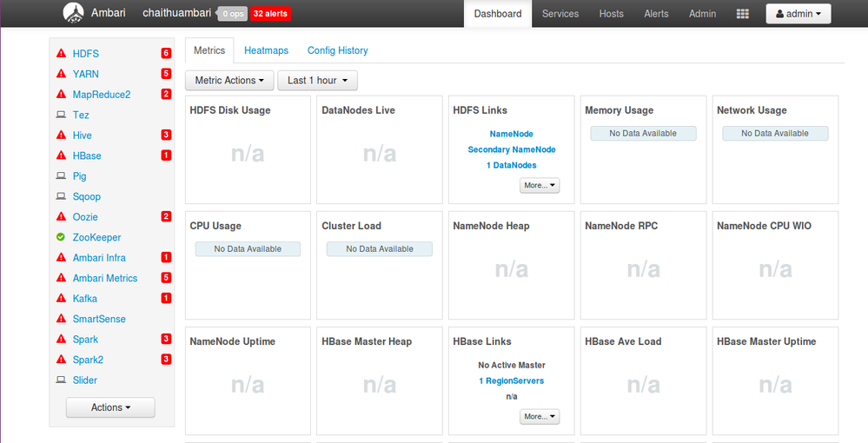Open the Alerts navigation item
This screenshot has width=868, height=443.
point(656,14)
